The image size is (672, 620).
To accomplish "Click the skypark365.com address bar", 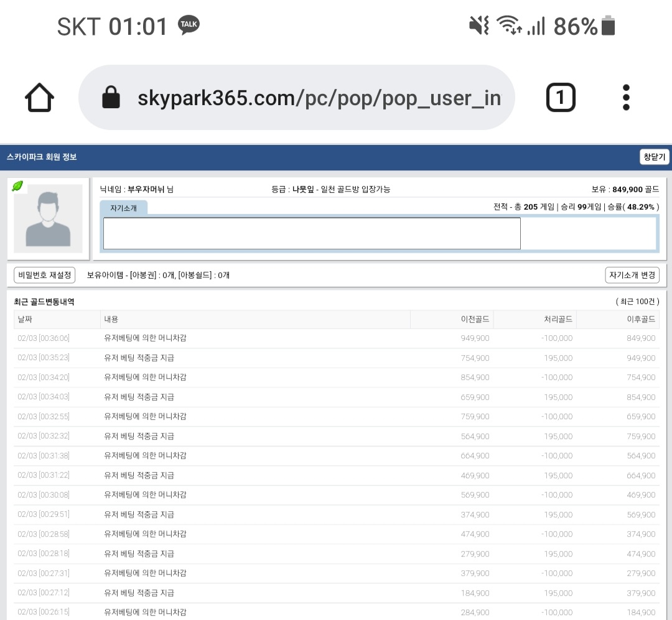I will pos(297,98).
